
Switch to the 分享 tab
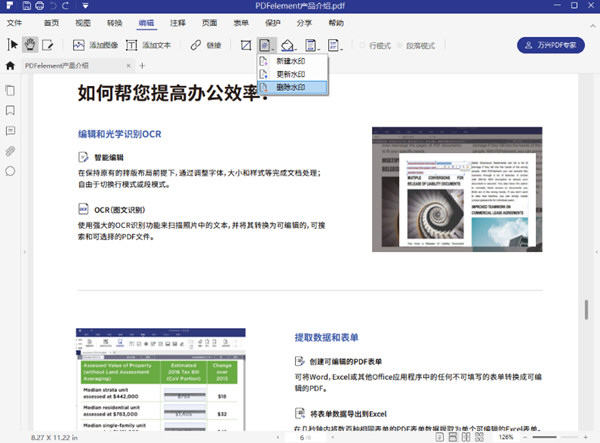point(304,23)
